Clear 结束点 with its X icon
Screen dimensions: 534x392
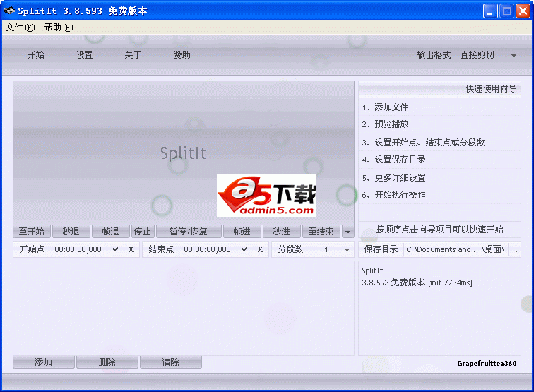(260, 249)
